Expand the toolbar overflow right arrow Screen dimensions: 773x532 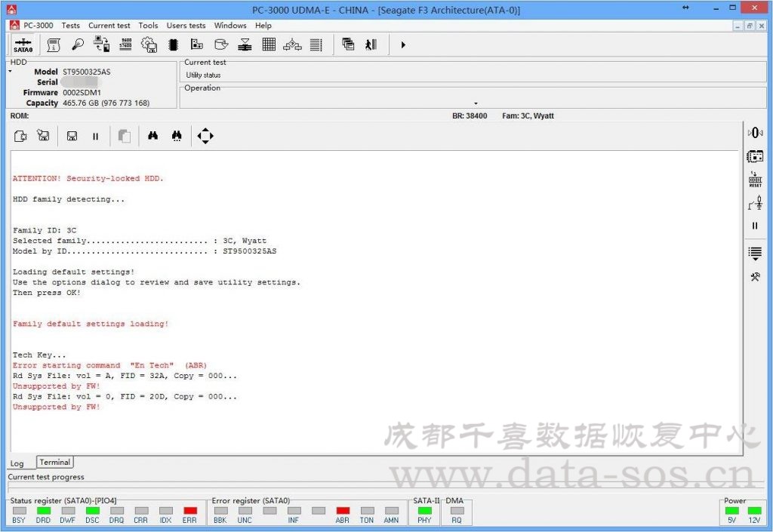click(403, 45)
